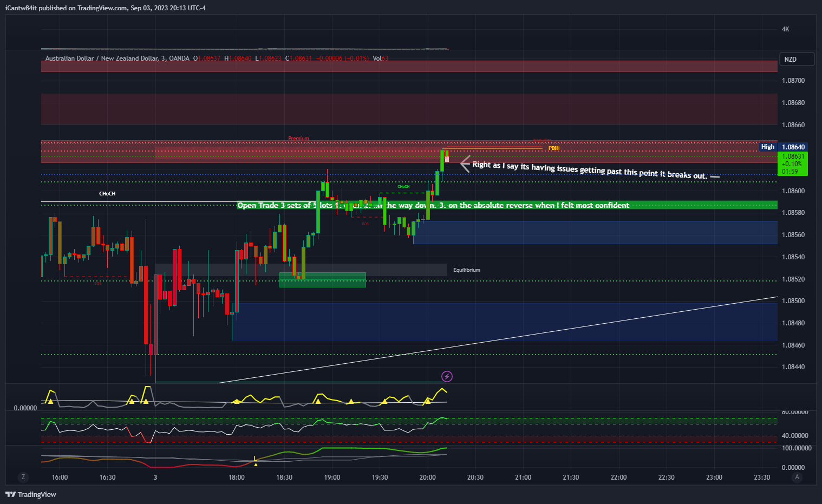Click the 18:00 time axis label
822x504 pixels.
point(237,477)
